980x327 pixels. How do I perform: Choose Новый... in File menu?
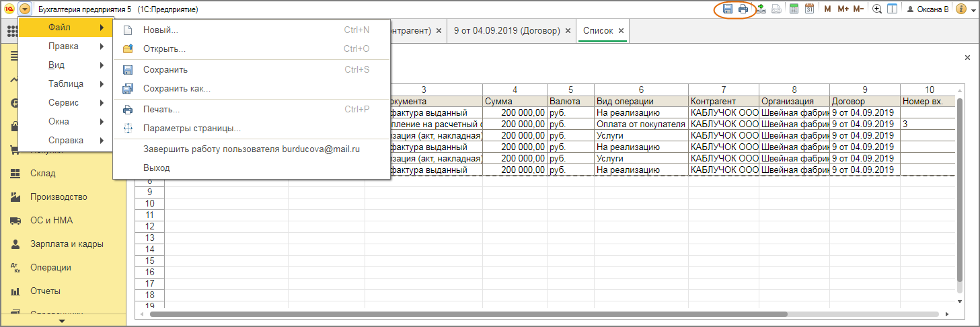252,30
